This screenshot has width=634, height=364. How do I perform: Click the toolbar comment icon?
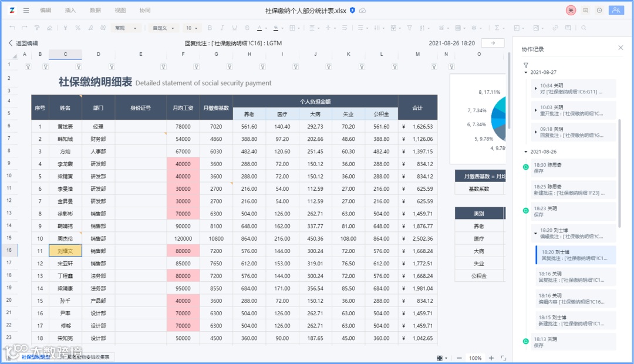click(568, 28)
